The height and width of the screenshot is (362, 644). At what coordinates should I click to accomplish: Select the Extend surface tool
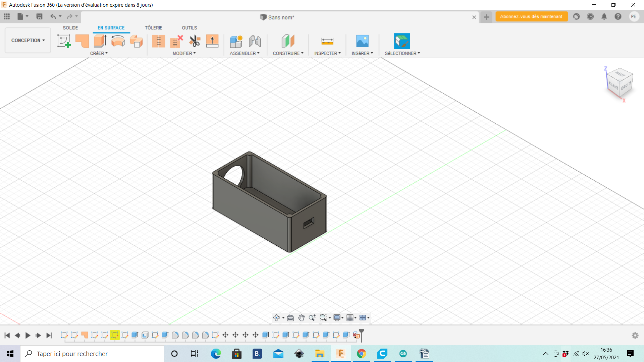tap(212, 41)
